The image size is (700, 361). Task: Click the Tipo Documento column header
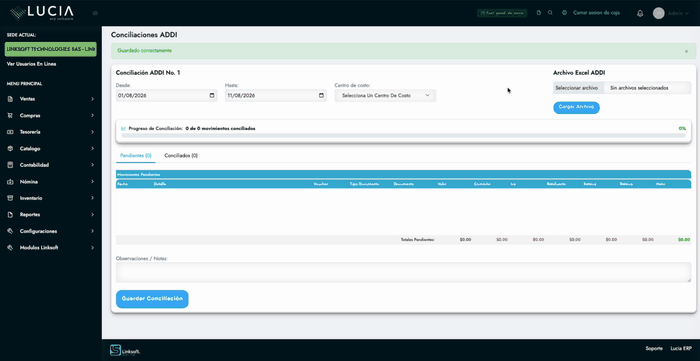(x=365, y=184)
